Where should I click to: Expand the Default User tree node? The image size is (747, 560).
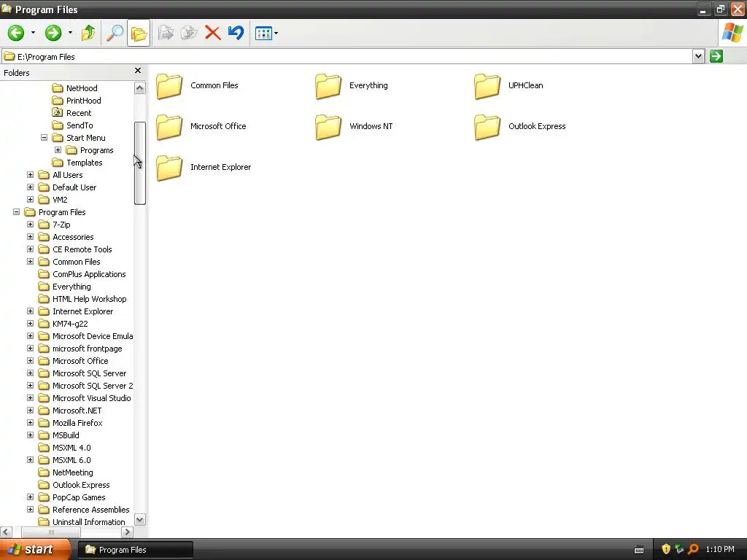pyautogui.click(x=30, y=187)
